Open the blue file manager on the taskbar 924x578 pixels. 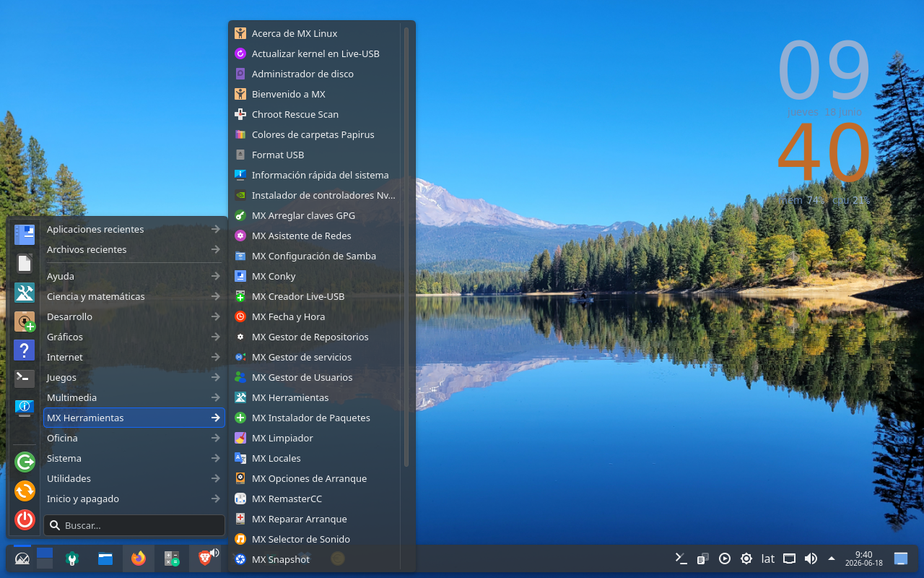105,558
